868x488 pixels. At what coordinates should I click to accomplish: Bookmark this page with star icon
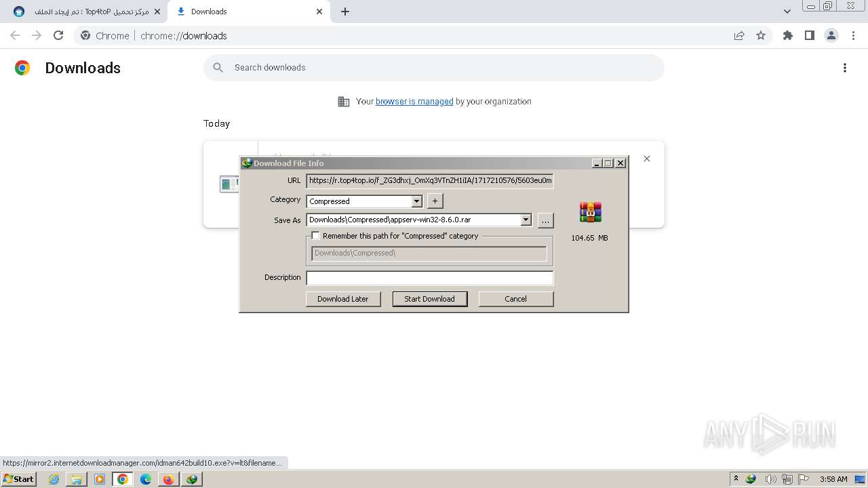tap(761, 36)
